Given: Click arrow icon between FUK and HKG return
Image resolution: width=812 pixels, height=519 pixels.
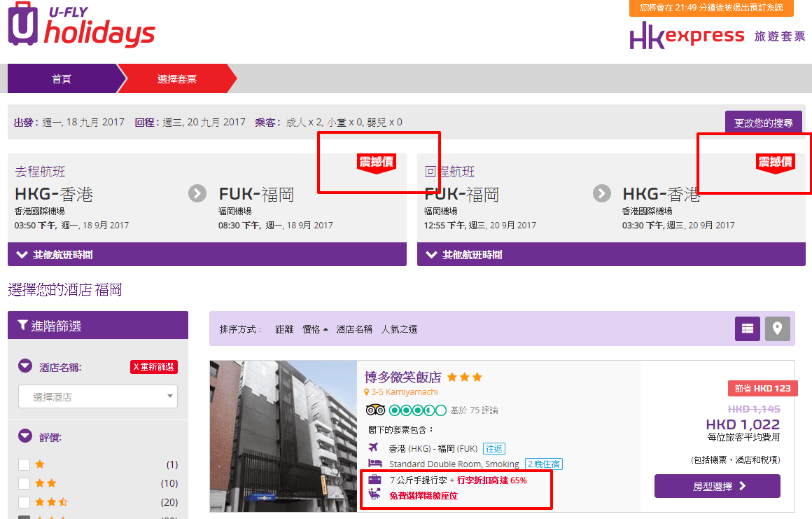Looking at the screenshot, I should [602, 193].
